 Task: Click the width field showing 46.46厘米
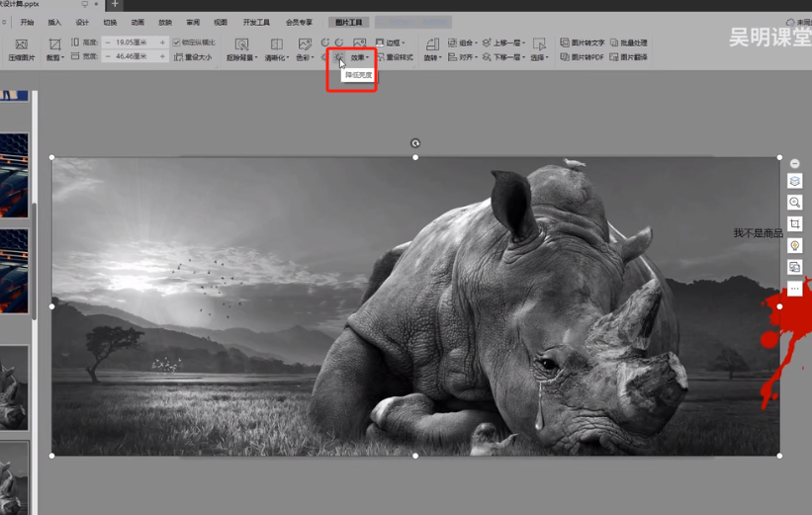click(134, 56)
